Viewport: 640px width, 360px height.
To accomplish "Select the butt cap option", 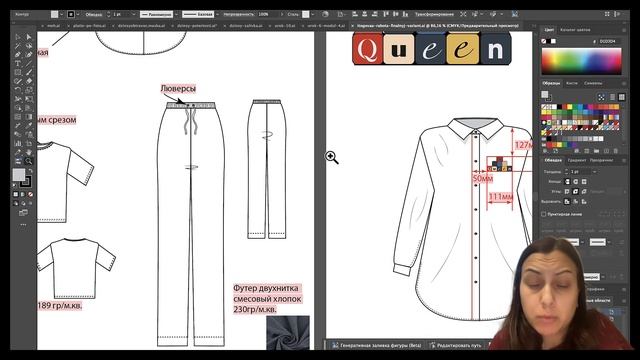I will pos(567,182).
